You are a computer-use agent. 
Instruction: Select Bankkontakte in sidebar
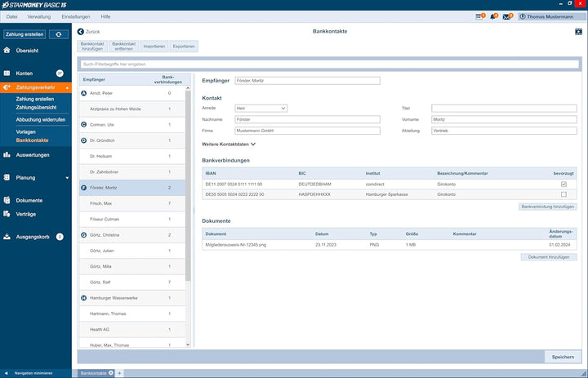coord(32,140)
